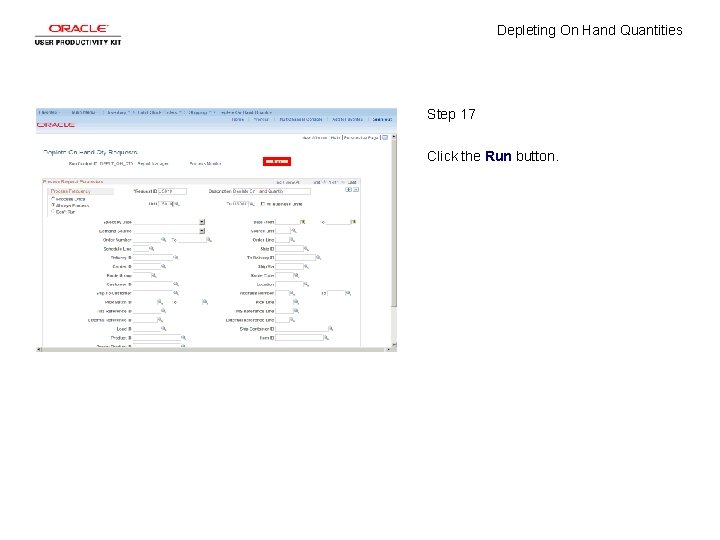Open lookup for Ship Via field
This screenshot has width=720, height=540.
tap(306, 266)
